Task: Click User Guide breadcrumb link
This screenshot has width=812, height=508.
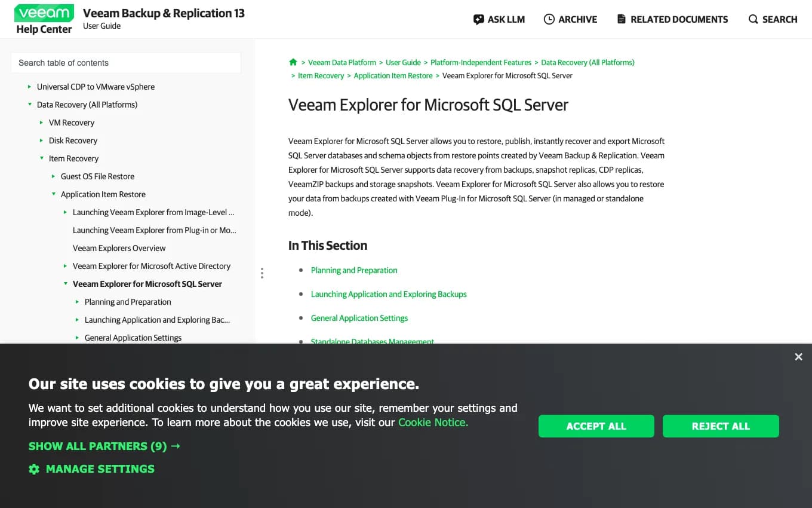Action: click(x=403, y=62)
